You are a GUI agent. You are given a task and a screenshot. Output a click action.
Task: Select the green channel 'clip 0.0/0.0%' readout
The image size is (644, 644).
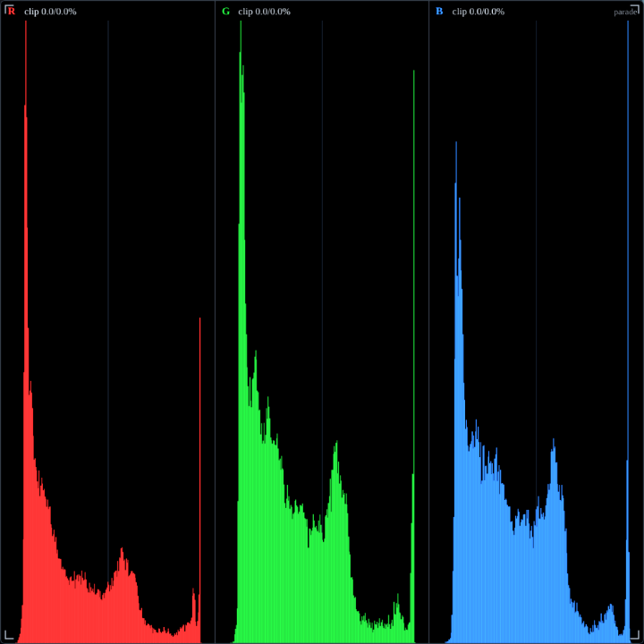264,12
